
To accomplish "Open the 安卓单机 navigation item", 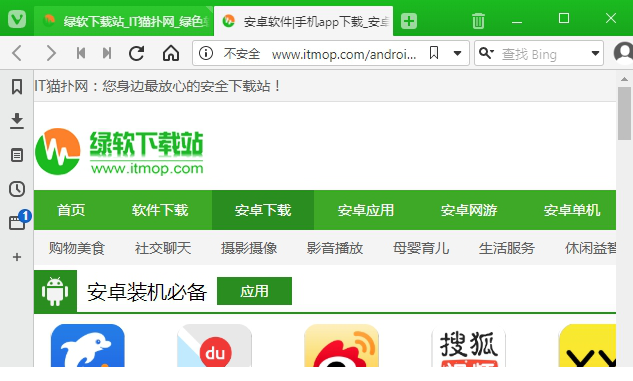I will [572, 210].
